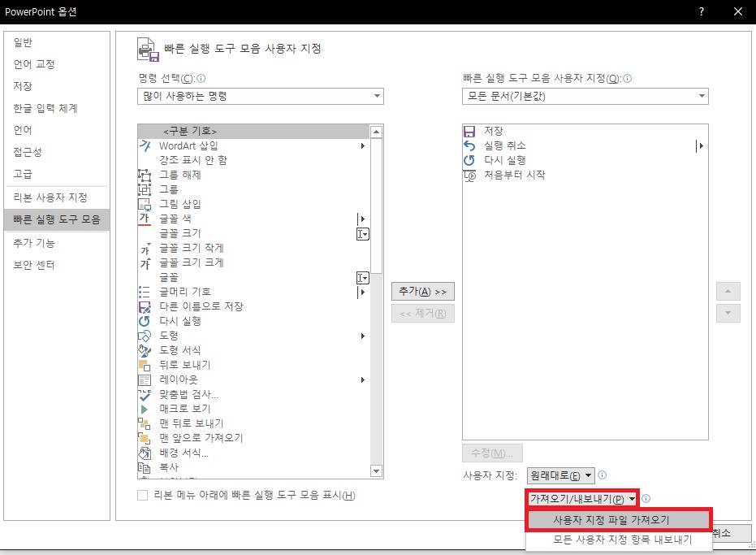Click the 실행 취소 undo icon

tap(469, 145)
